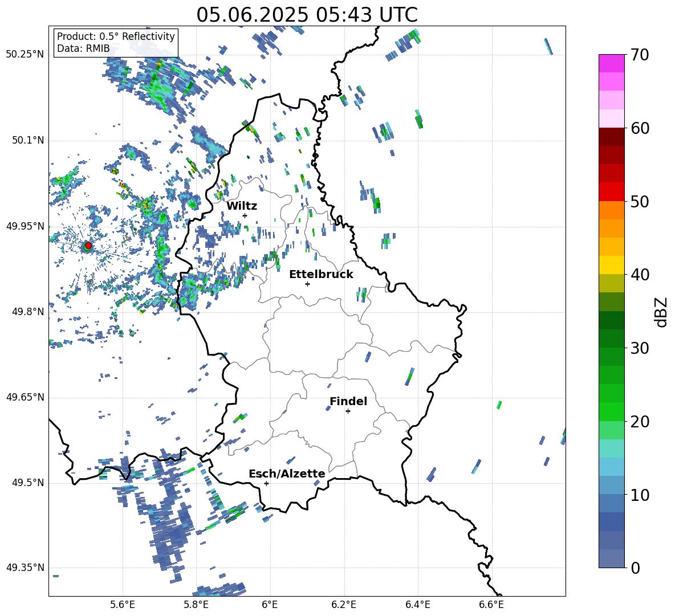The height and width of the screenshot is (616, 675).
Task: Click the 50 tick on the colorbar
Action: coord(640,201)
